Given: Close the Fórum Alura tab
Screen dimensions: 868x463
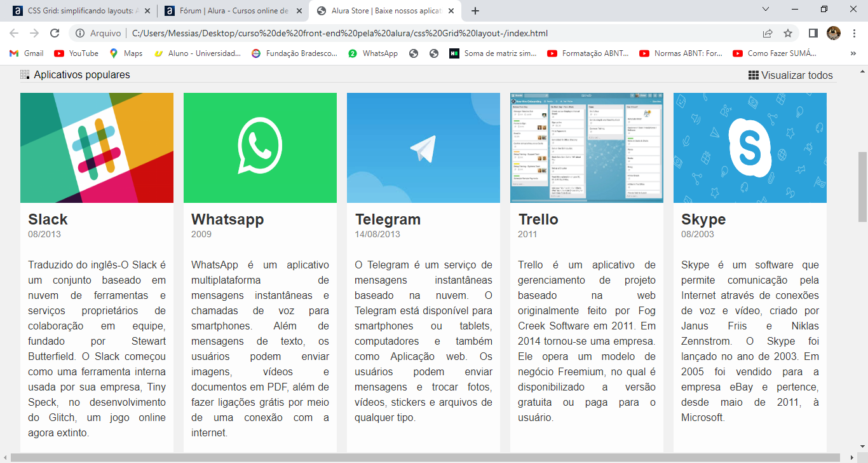Looking at the screenshot, I should click(298, 11).
